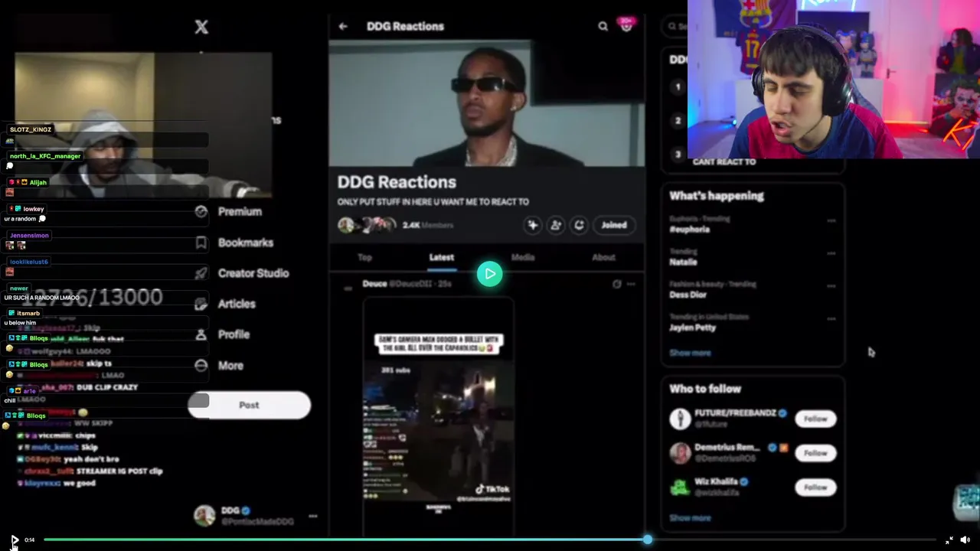The width and height of the screenshot is (980, 551).
Task: Open the three-dot menu on Deuce's post
Action: 631,284
